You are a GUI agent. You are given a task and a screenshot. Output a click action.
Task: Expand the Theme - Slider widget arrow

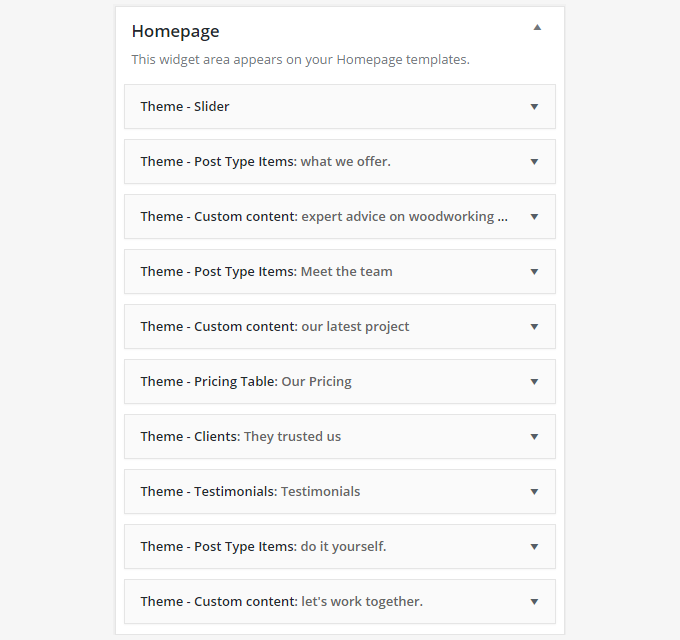(534, 107)
